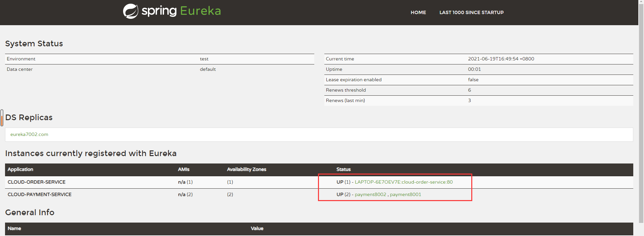The width and height of the screenshot is (644, 236).
Task: Click the Application column header
Action: click(20, 170)
